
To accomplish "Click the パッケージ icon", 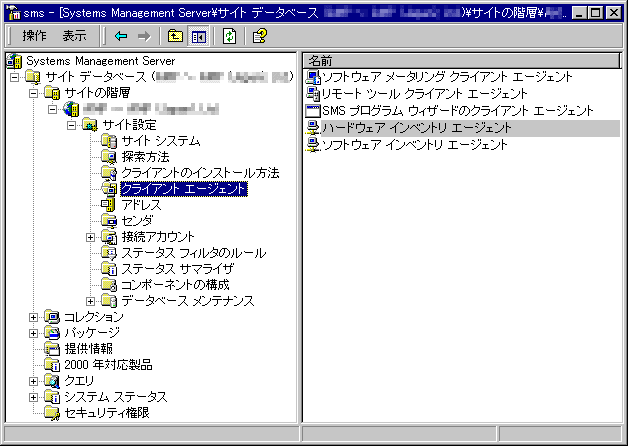I will coord(52,333).
